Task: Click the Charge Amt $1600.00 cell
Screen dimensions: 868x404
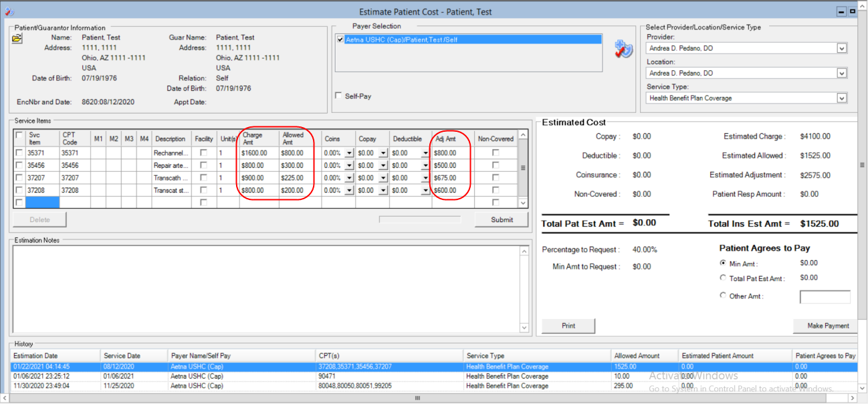Action: (259, 153)
